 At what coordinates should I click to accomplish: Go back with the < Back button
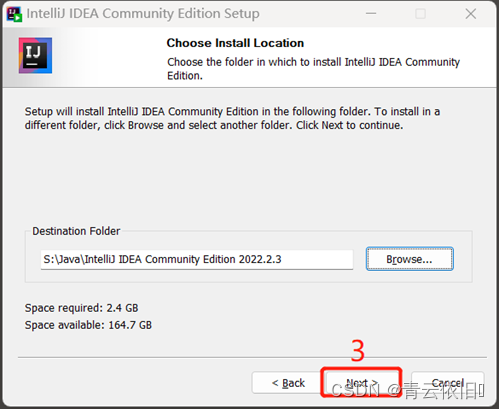[288, 383]
